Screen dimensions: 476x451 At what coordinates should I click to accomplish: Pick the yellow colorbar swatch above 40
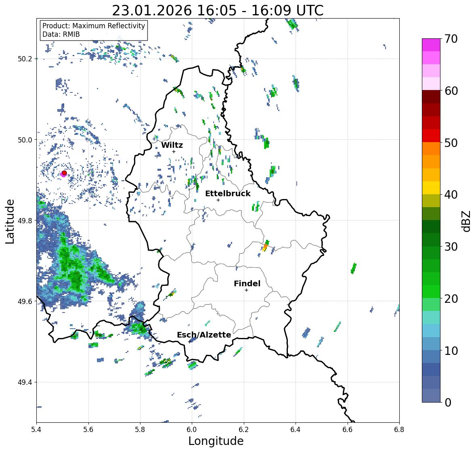[x=431, y=188]
